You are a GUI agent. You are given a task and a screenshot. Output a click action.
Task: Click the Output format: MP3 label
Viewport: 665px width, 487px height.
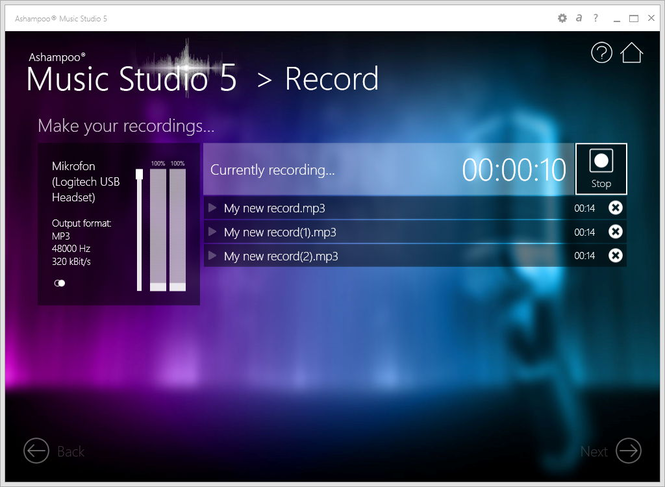(81, 230)
